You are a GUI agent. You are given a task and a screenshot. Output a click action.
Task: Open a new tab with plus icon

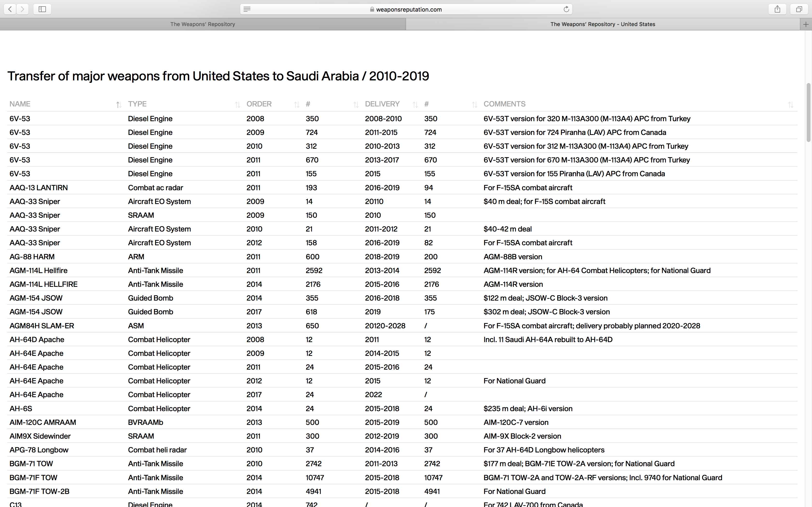click(806, 24)
